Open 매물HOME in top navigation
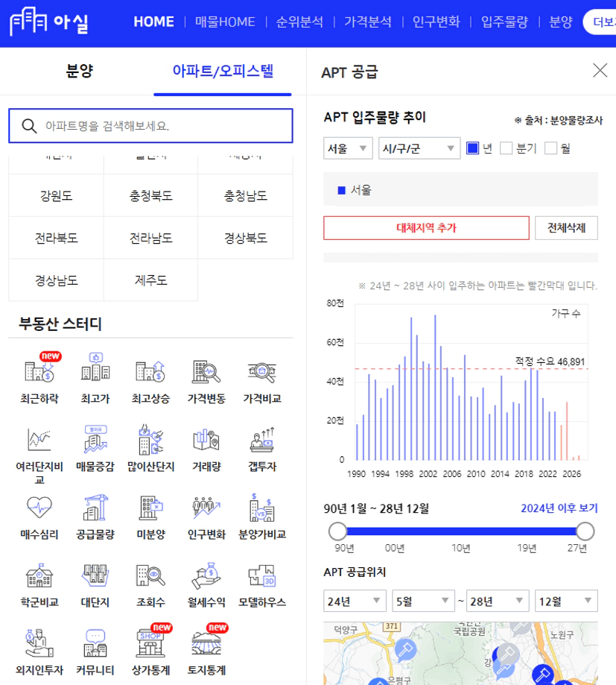This screenshot has height=685, width=616. [x=225, y=22]
